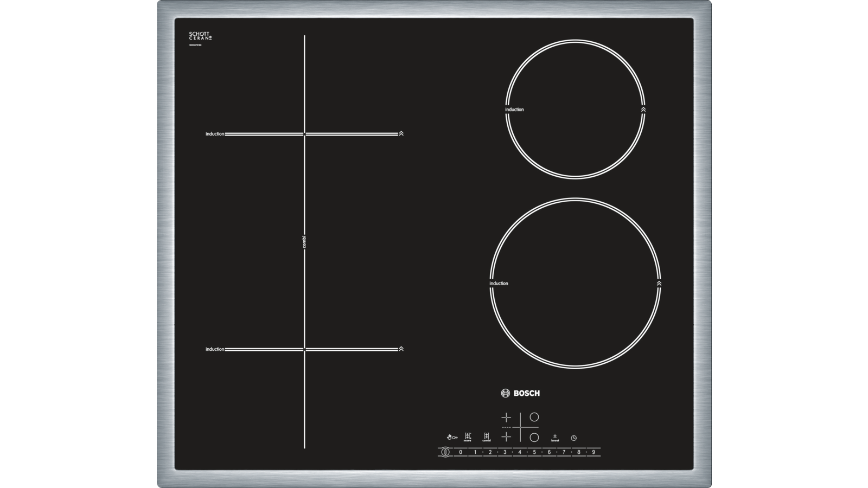Tap the boost function icon
868x488 pixels.
click(x=555, y=437)
